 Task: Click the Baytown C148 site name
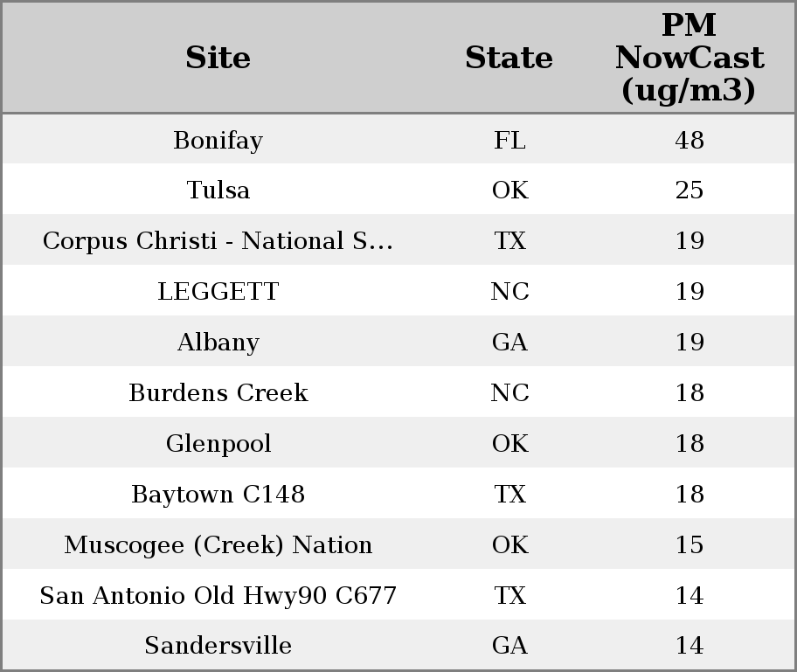tap(218, 494)
